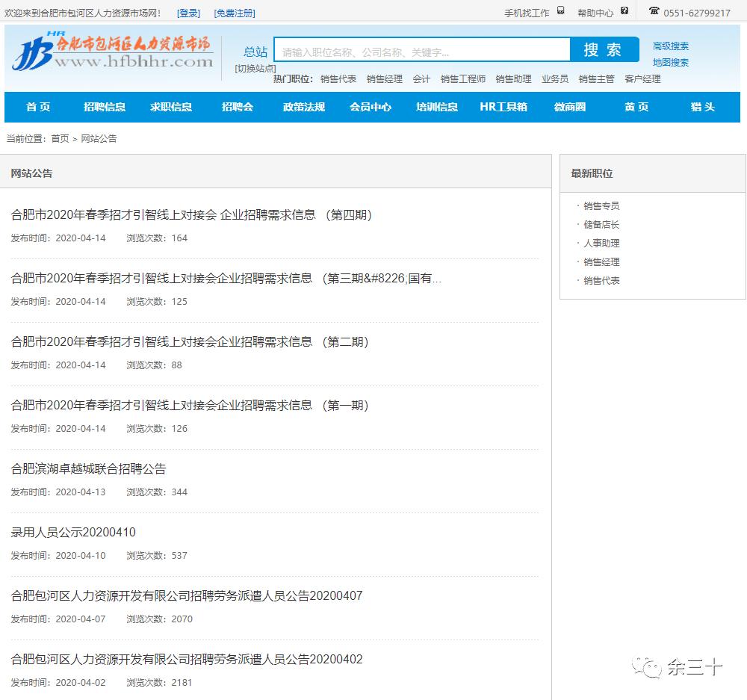The image size is (747, 700).
Task: Expand the 切换站点 site switcher
Action: (x=255, y=66)
